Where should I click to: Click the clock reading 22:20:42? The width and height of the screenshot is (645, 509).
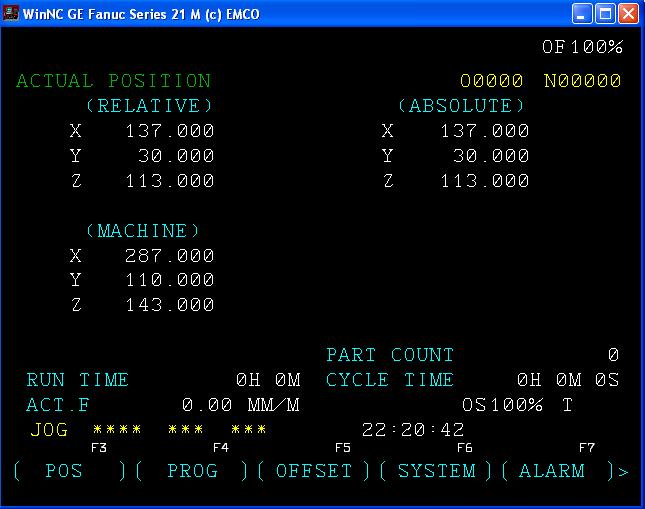click(413, 430)
